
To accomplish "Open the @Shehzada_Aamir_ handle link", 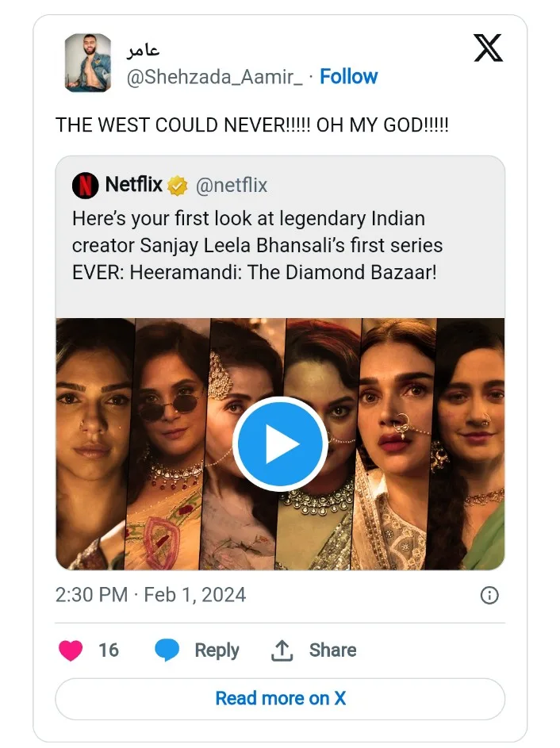I will [214, 77].
